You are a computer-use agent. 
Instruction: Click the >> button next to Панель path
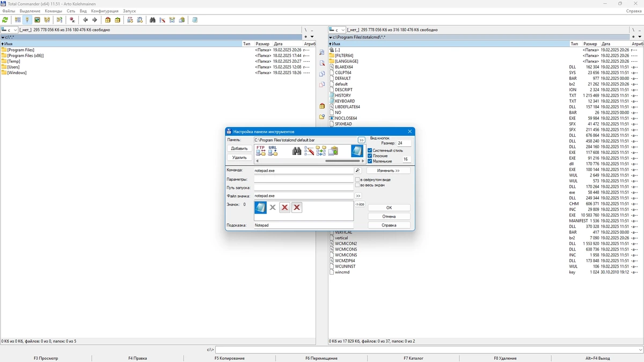tap(361, 140)
